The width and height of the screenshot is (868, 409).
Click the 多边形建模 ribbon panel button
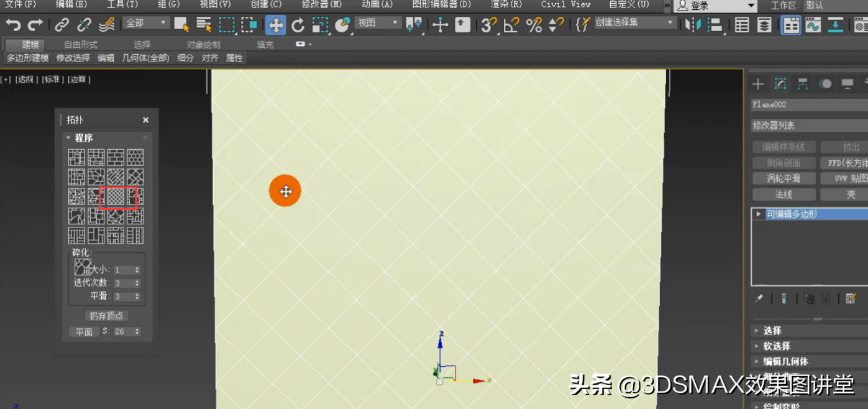pos(28,58)
